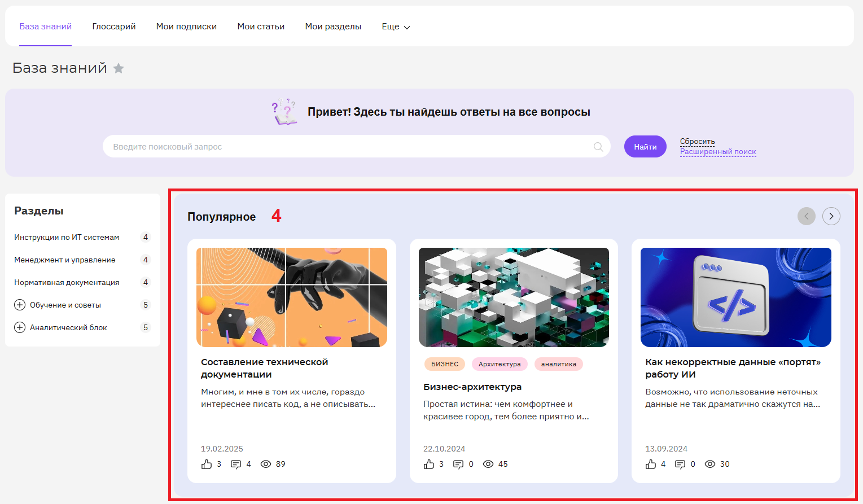Click the date 13.09.2024
This screenshot has width=863, height=504.
666,449
